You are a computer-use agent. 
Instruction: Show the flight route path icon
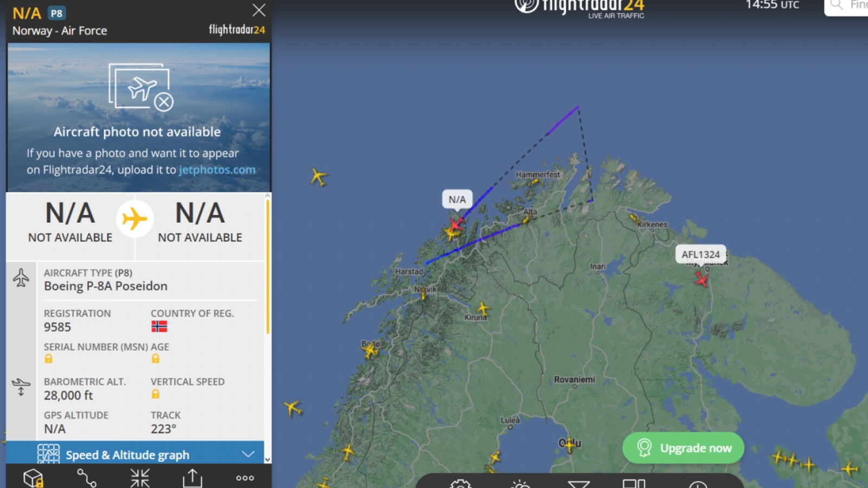point(87,478)
